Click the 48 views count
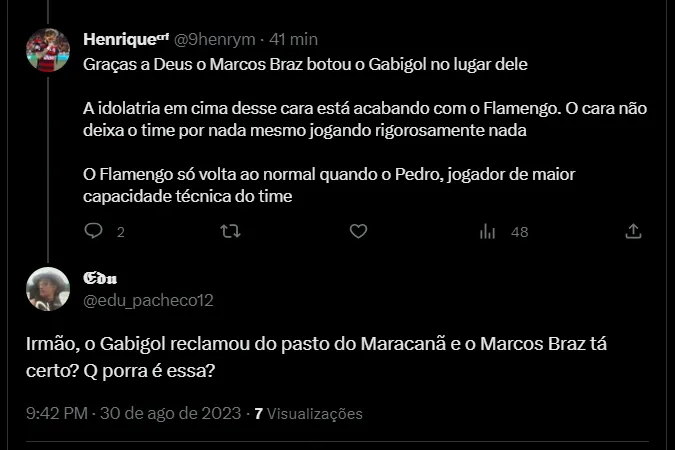The height and width of the screenshot is (450, 675). (519, 232)
